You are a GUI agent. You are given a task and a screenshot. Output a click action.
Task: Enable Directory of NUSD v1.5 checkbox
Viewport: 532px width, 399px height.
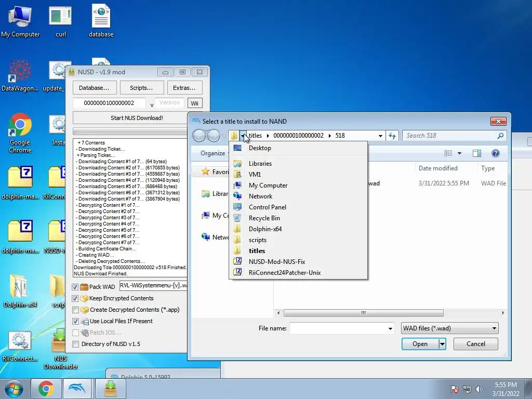point(75,344)
